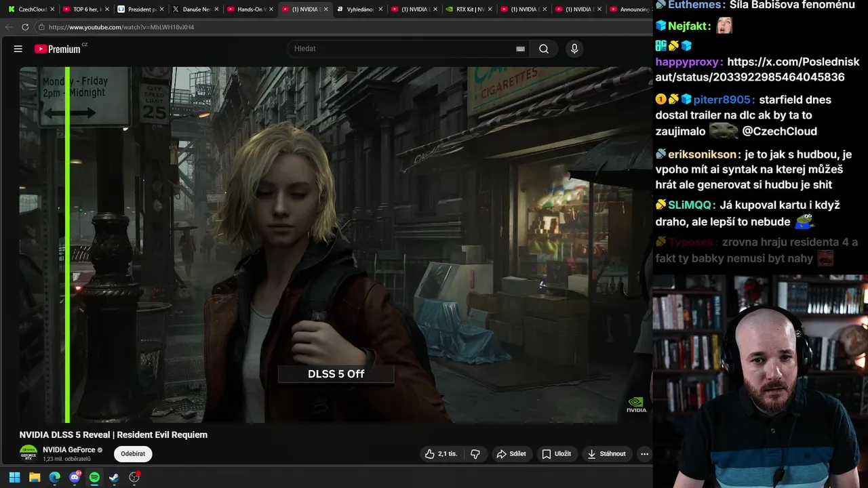Click the Odebírat subscribe button

[133, 454]
